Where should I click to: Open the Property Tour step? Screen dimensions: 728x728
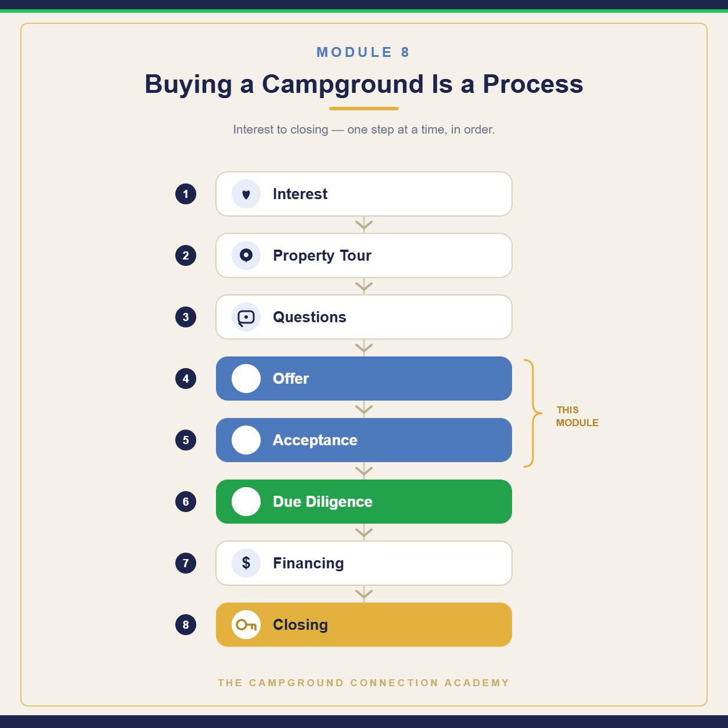pyautogui.click(x=364, y=255)
